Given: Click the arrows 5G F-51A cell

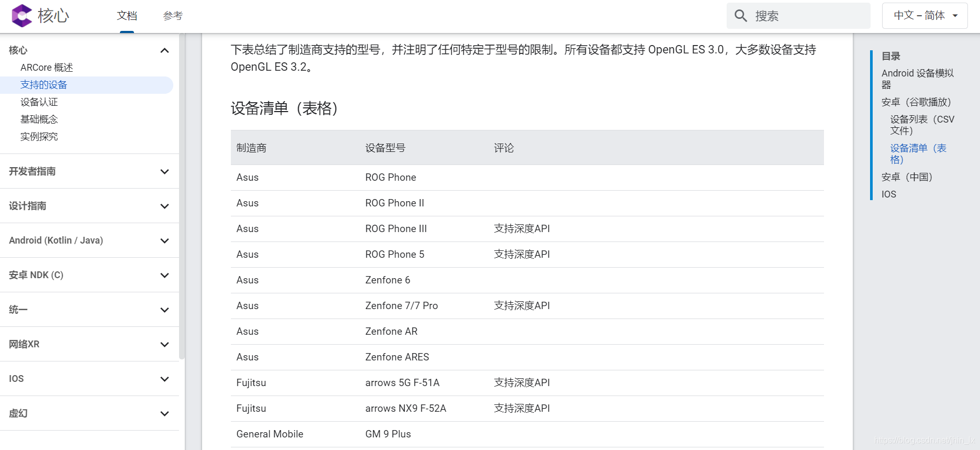Looking at the screenshot, I should tap(403, 383).
